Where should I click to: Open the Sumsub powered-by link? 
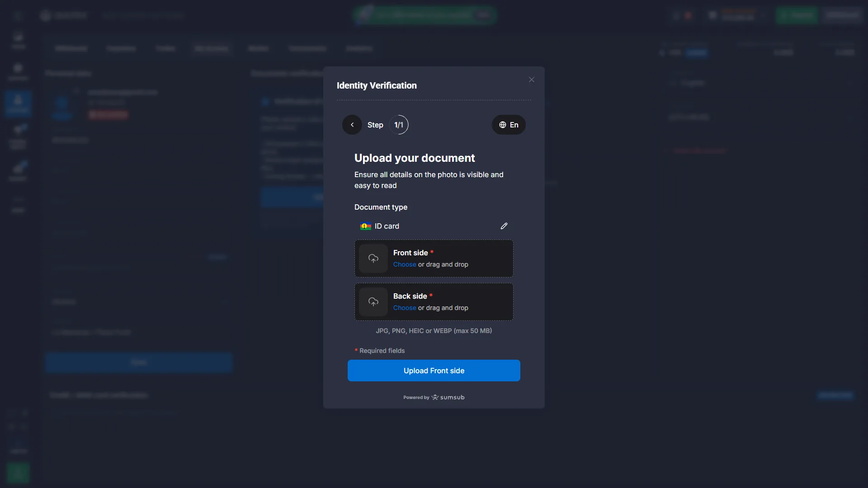point(434,397)
